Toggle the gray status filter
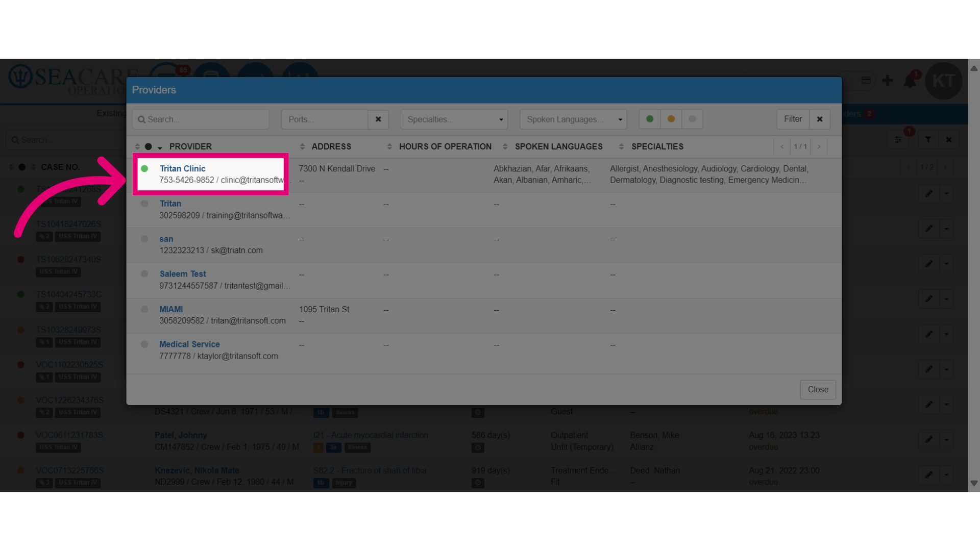The image size is (980, 551). coord(693,119)
